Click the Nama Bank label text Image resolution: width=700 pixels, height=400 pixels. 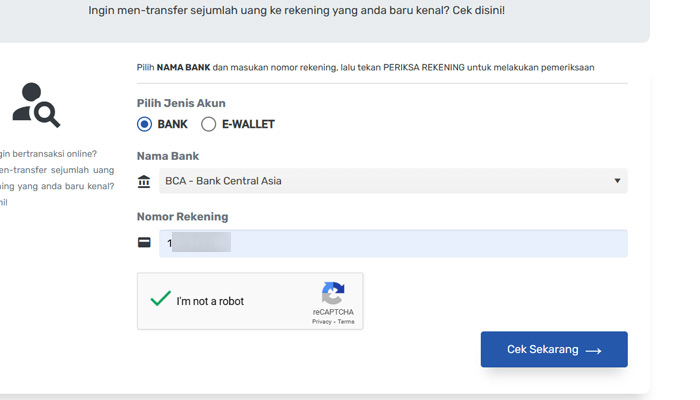(x=168, y=156)
